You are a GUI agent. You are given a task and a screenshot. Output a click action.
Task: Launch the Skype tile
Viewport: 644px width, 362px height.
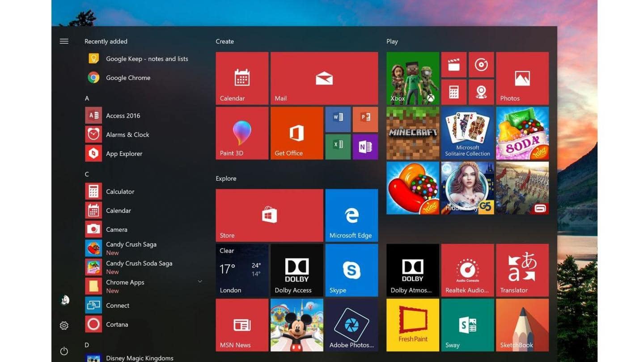click(x=352, y=270)
